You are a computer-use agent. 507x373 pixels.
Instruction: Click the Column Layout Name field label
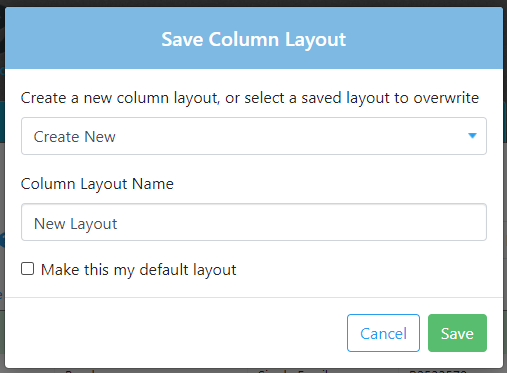coord(97,184)
